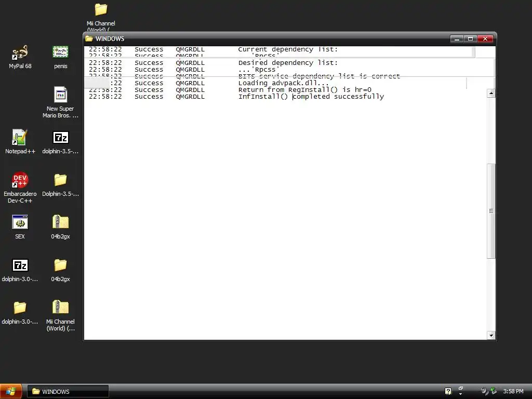Click 'Return from RegInstall() is hr=0' text
The width and height of the screenshot is (532, 399).
304,90
